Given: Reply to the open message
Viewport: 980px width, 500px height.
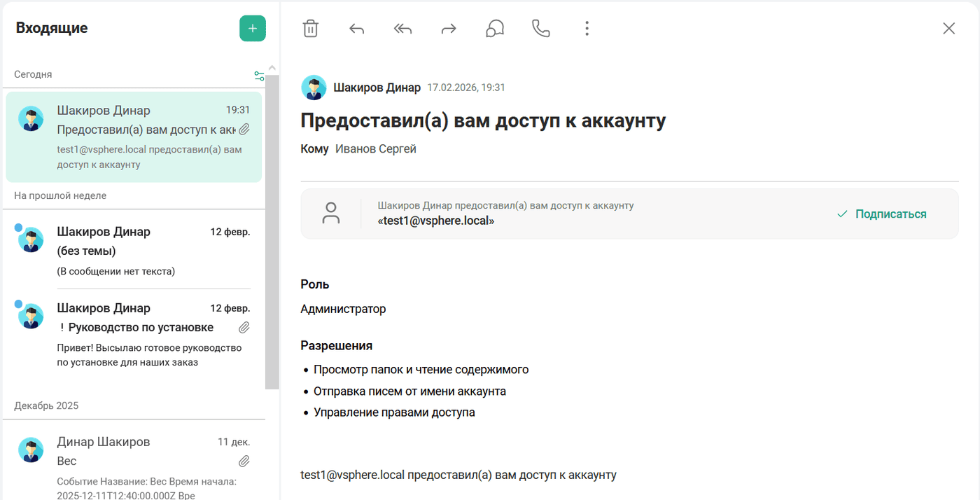Looking at the screenshot, I should click(x=357, y=29).
